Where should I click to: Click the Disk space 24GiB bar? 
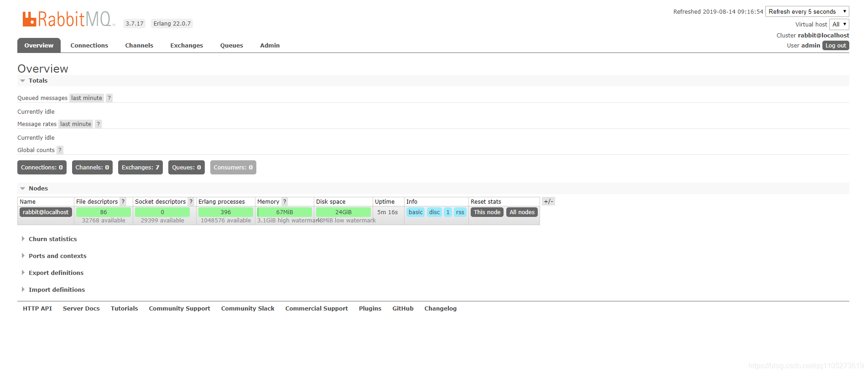343,212
